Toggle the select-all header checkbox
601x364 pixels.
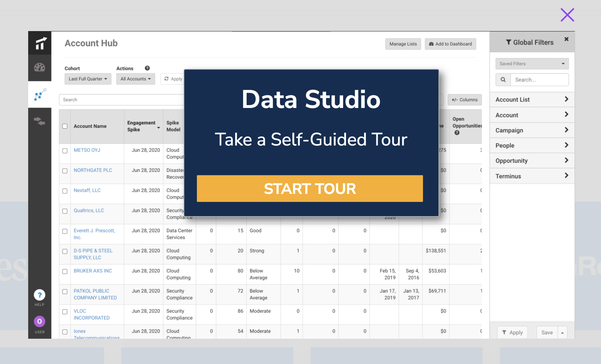coord(65,126)
